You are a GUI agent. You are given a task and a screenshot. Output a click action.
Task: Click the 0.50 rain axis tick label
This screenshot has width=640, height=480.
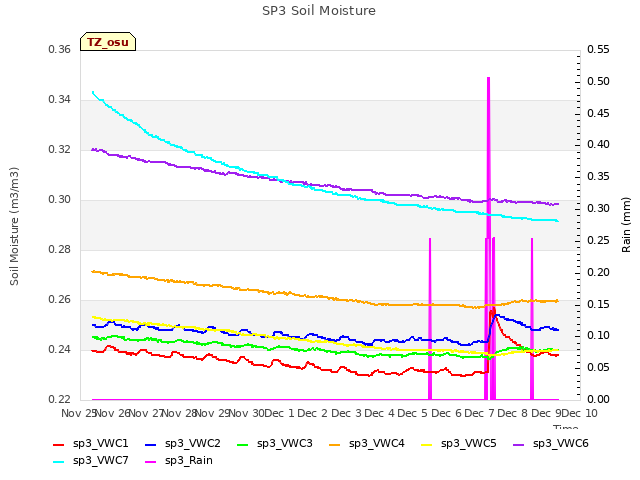(x=598, y=82)
